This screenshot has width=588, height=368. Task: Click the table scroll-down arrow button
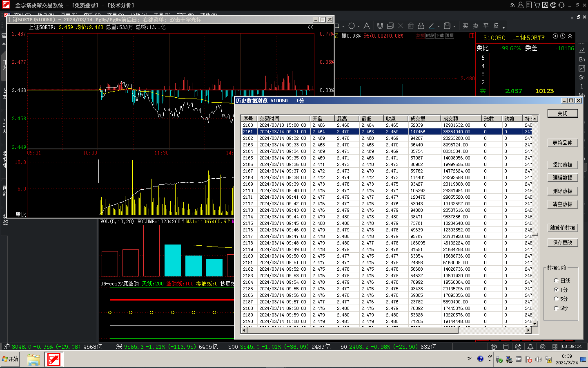(535, 323)
